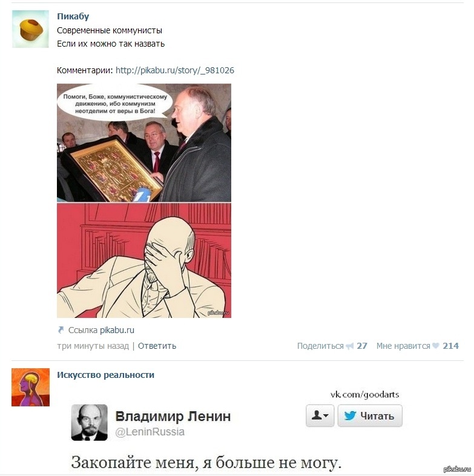Open the user actions dropdown button

320,415
